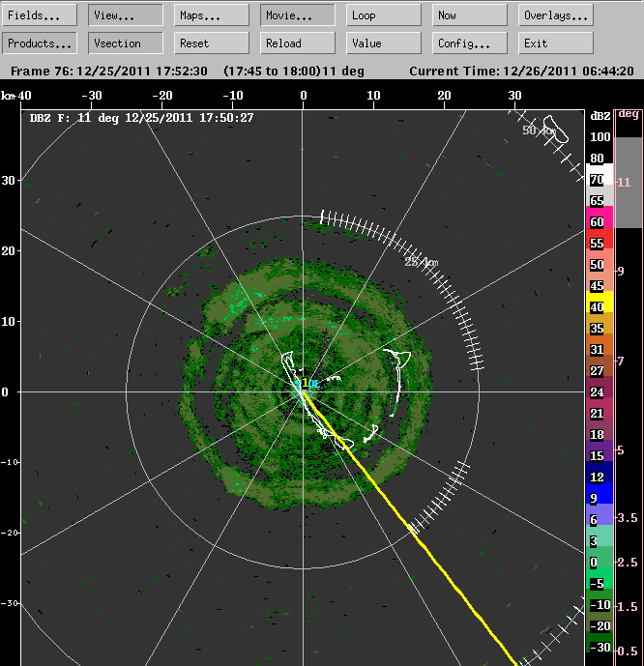Click the Exit button
This screenshot has height=666, width=644.
pos(556,43)
